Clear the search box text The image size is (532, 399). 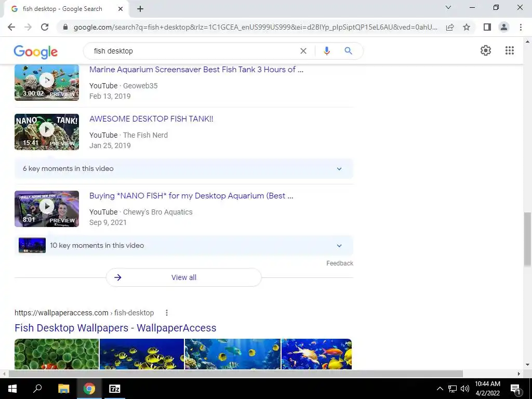tap(303, 51)
